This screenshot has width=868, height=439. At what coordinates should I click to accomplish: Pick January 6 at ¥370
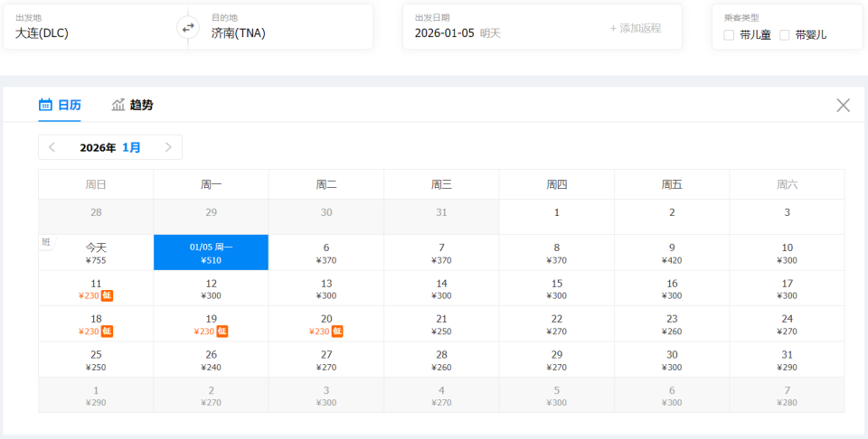click(x=326, y=253)
